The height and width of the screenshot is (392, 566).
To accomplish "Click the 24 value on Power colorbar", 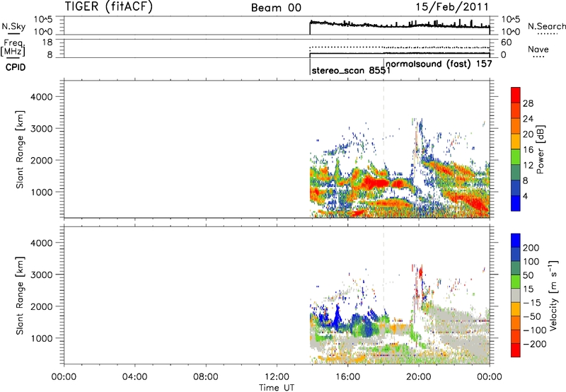I will click(528, 119).
